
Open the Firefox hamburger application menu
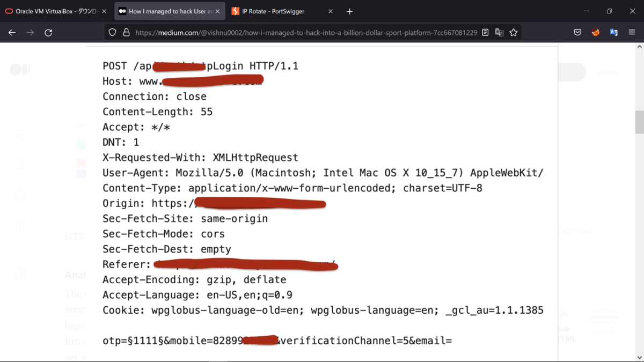click(632, 32)
